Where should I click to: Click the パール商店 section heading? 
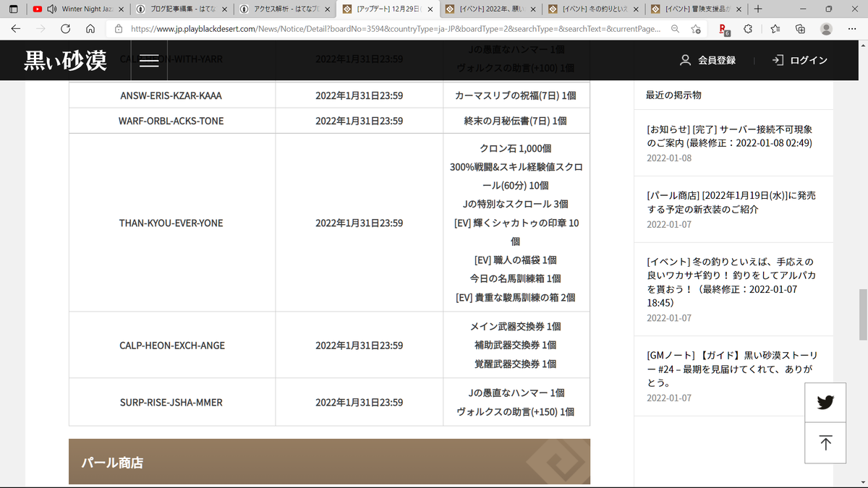tap(112, 463)
